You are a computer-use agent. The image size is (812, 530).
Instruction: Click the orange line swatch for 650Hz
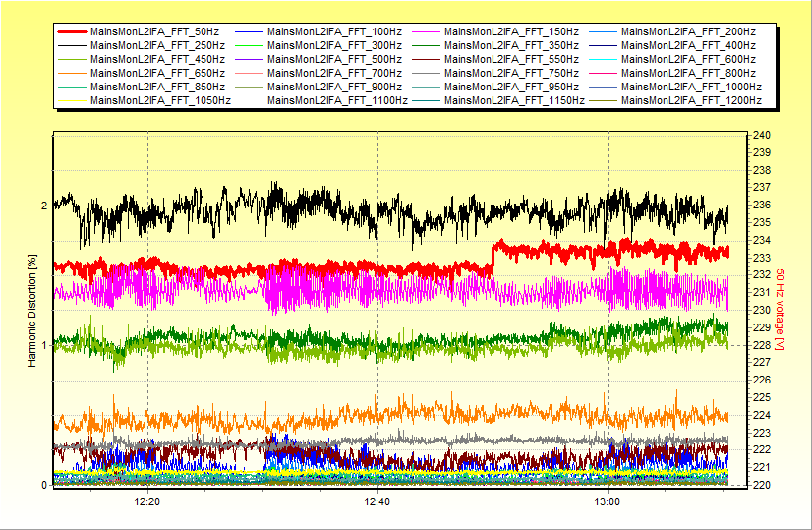click(72, 73)
